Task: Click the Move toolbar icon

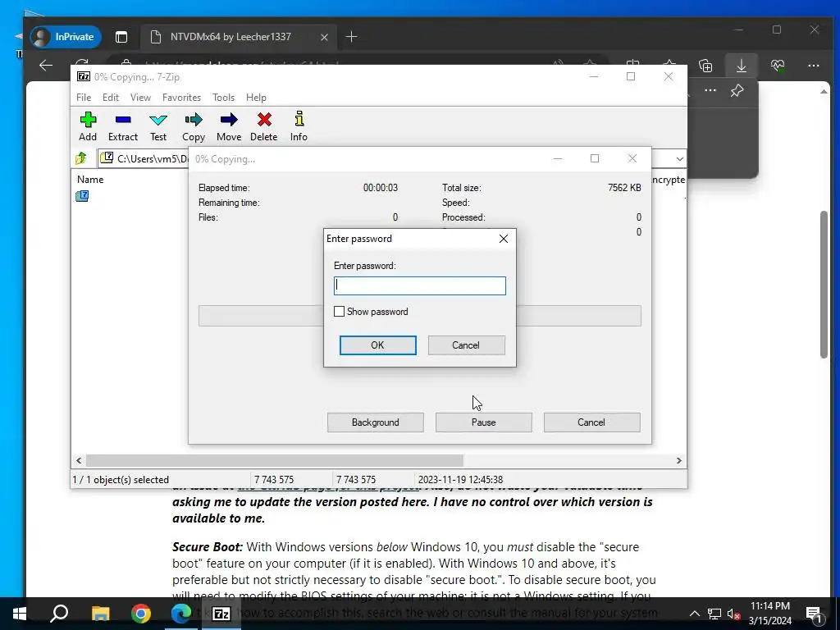Action: point(229,126)
